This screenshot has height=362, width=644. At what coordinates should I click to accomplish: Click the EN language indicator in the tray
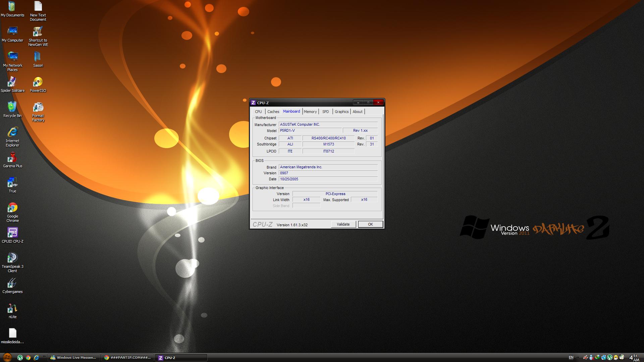click(x=571, y=358)
